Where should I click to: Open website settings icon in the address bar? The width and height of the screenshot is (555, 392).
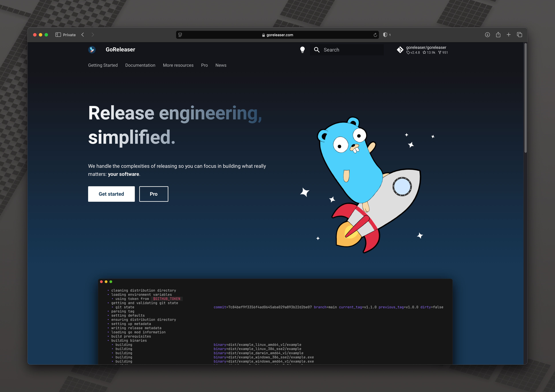click(180, 35)
